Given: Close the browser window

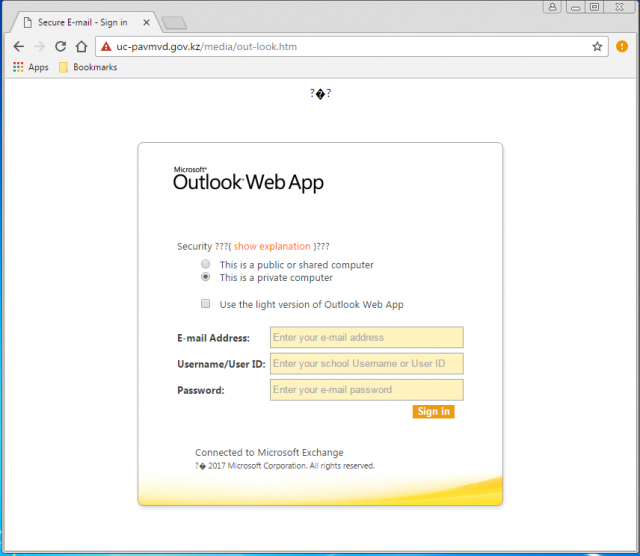Looking at the screenshot, I should pos(620,7).
